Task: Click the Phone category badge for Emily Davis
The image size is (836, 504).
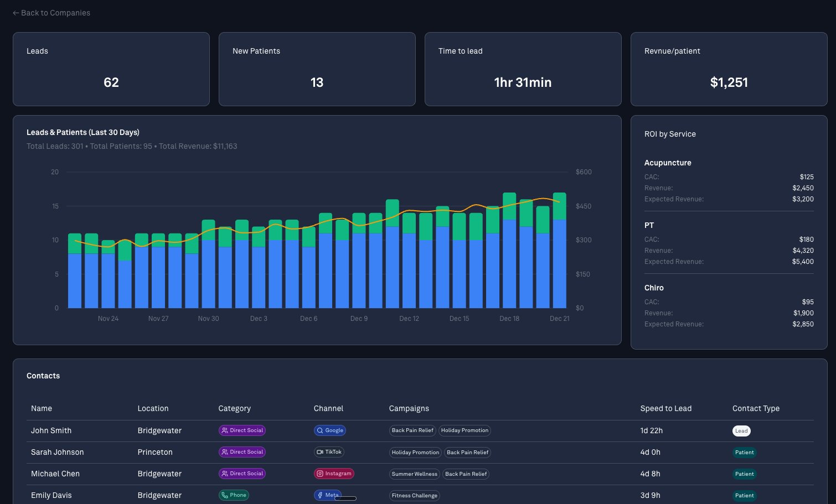Action: pos(234,495)
